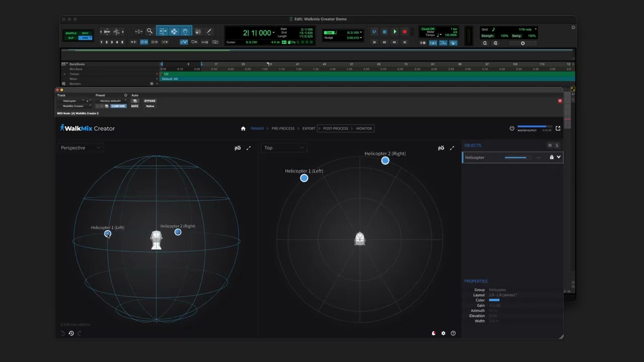
Task: Open the grid value dropdown
Action: [361, 32]
